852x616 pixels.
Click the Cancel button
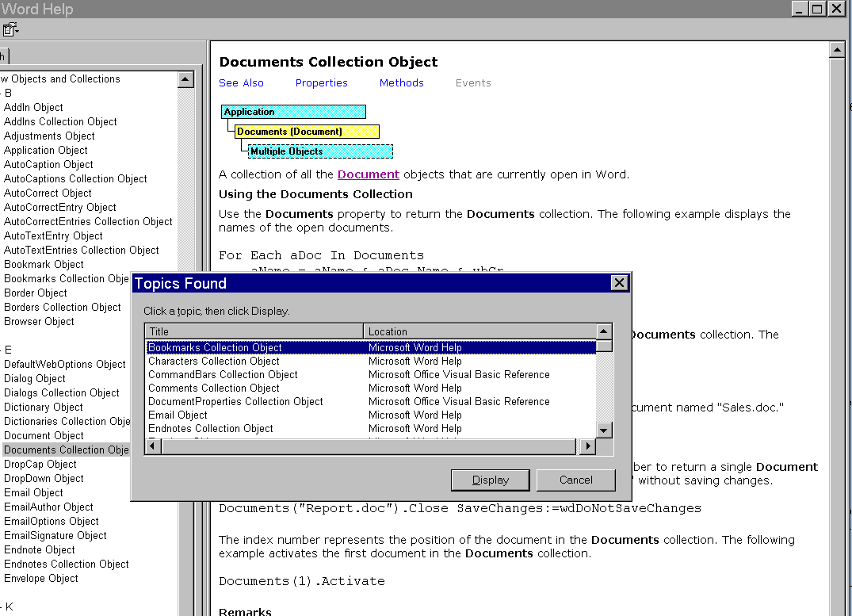pyautogui.click(x=575, y=480)
